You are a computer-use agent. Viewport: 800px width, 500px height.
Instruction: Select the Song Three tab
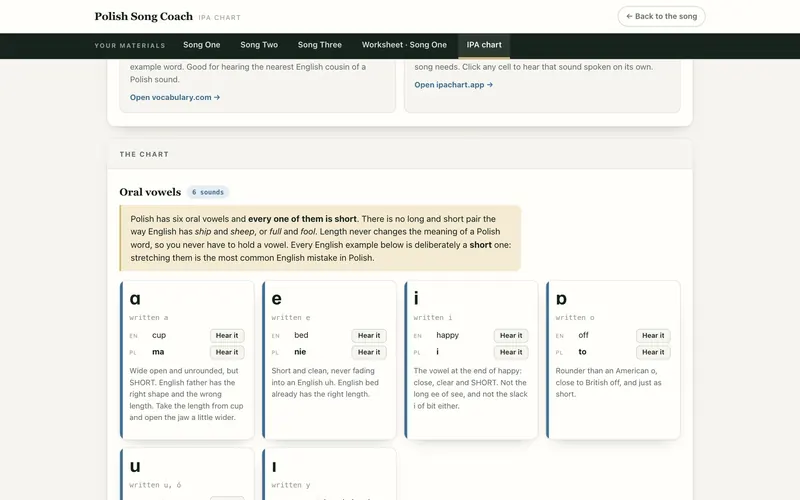pos(320,45)
